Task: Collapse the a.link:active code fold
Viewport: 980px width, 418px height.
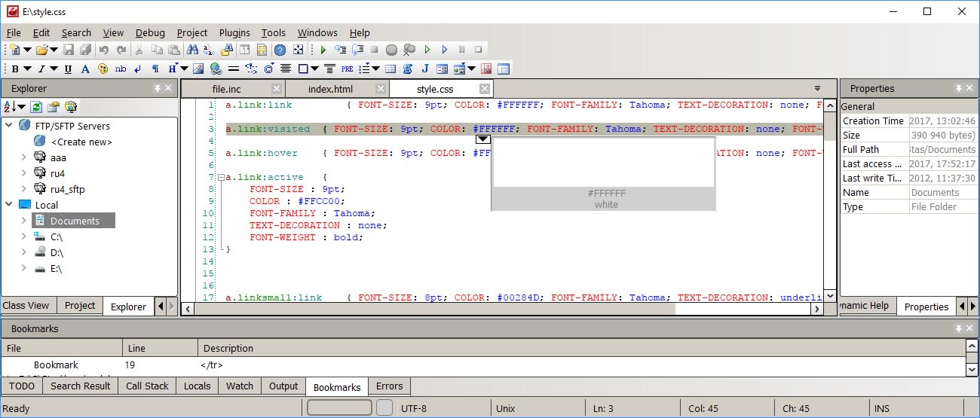Action: 219,178
